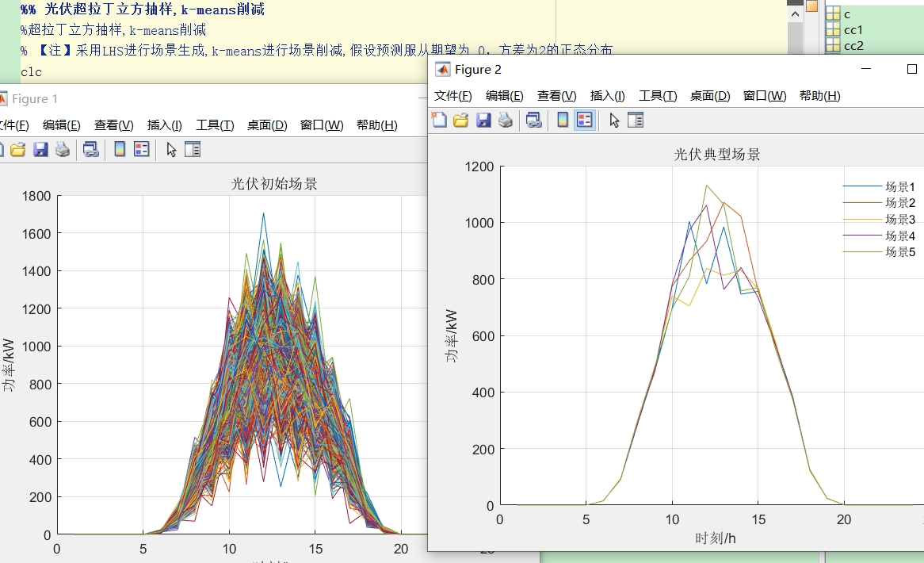Click editor scrollbar up arrow
Screen dimensions: 924x563
[x=795, y=14]
